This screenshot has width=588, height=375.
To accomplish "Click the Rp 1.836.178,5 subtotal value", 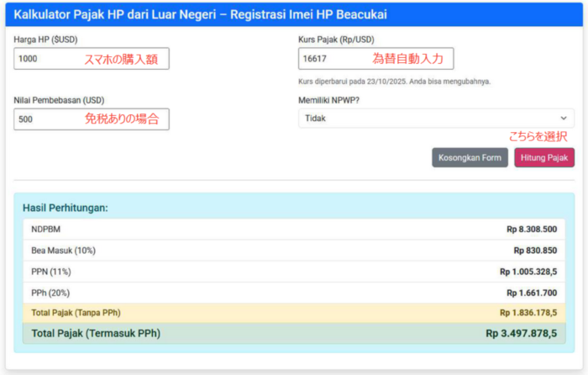I will click(528, 313).
